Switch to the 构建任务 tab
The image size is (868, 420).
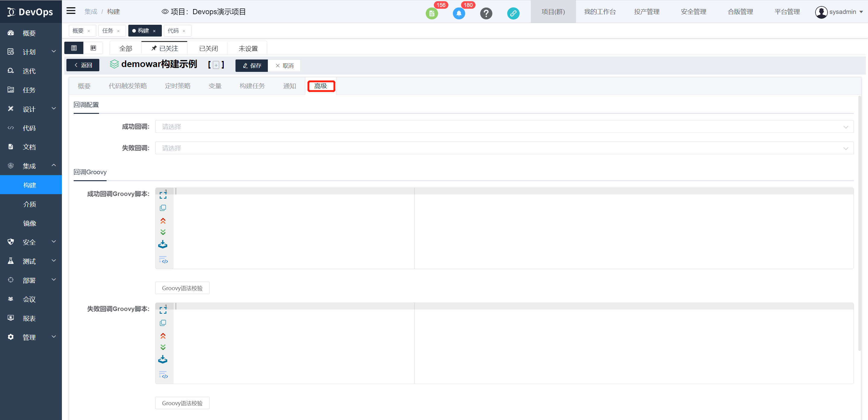[252, 86]
